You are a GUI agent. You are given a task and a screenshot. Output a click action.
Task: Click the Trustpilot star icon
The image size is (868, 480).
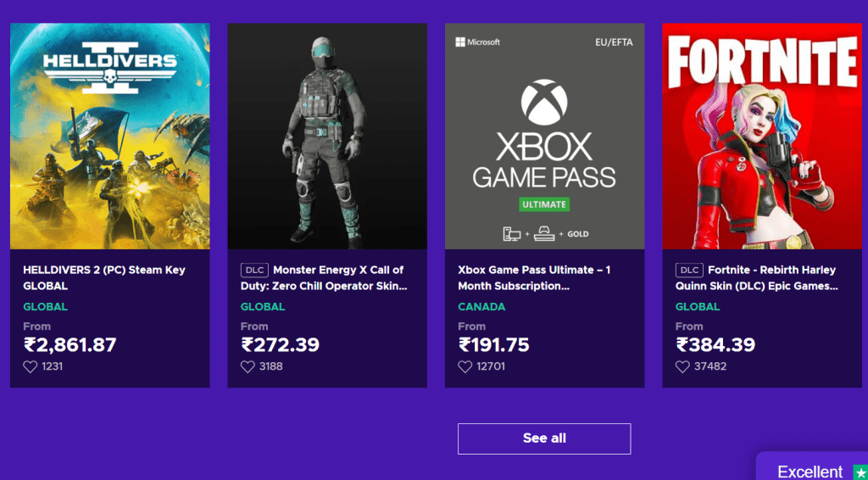pos(860,472)
